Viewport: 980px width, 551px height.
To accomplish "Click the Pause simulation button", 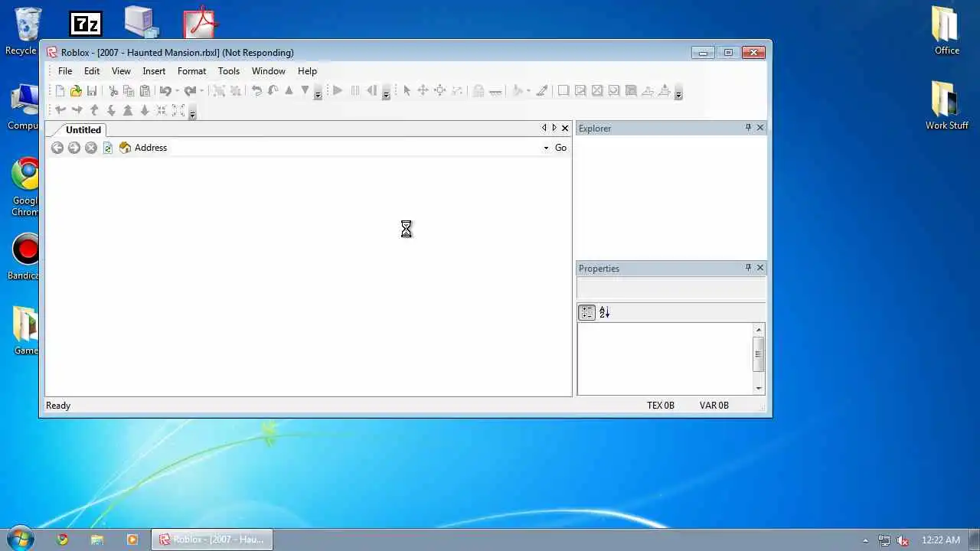I will (x=355, y=90).
